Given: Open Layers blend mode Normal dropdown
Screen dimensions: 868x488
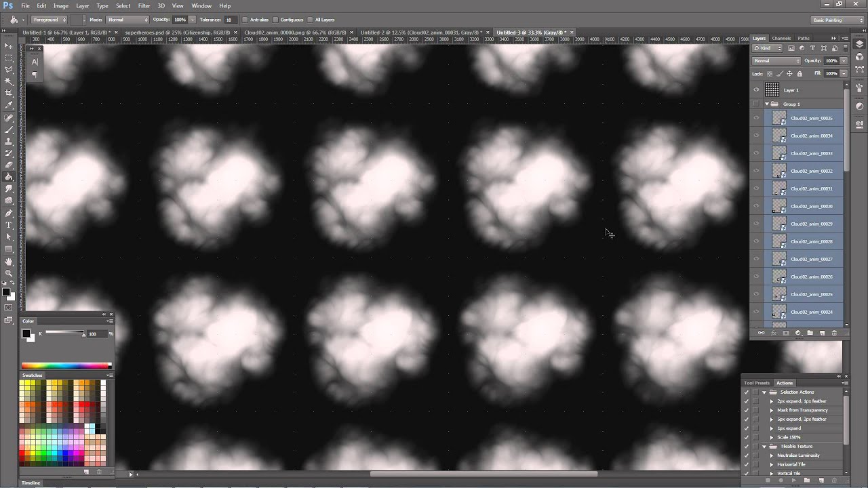Looking at the screenshot, I should [x=776, y=60].
